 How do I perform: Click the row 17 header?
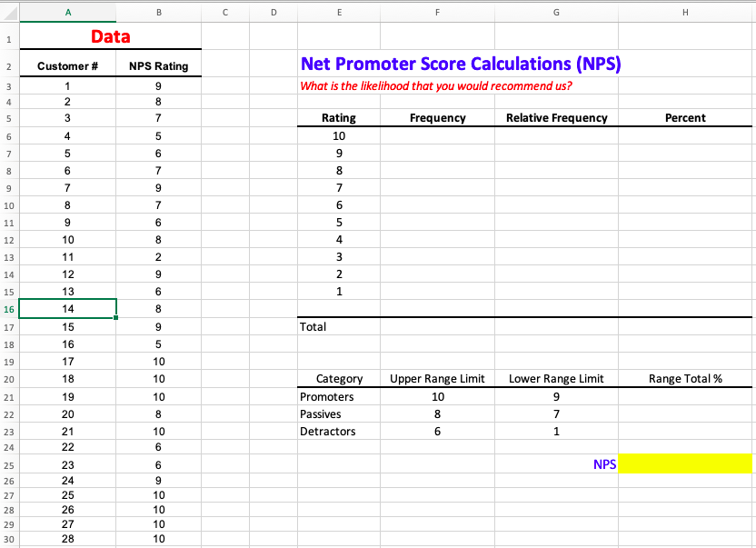click(8, 326)
